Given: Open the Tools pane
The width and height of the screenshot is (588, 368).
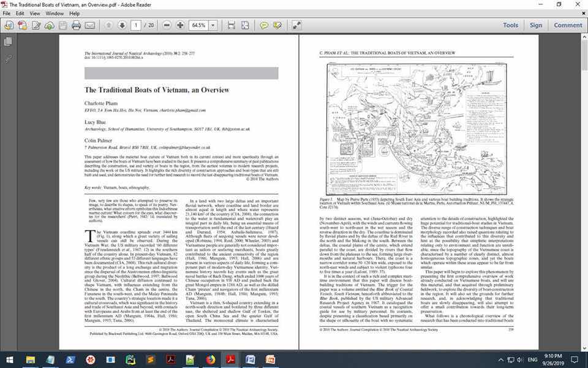Looking at the screenshot, I should [510, 25].
